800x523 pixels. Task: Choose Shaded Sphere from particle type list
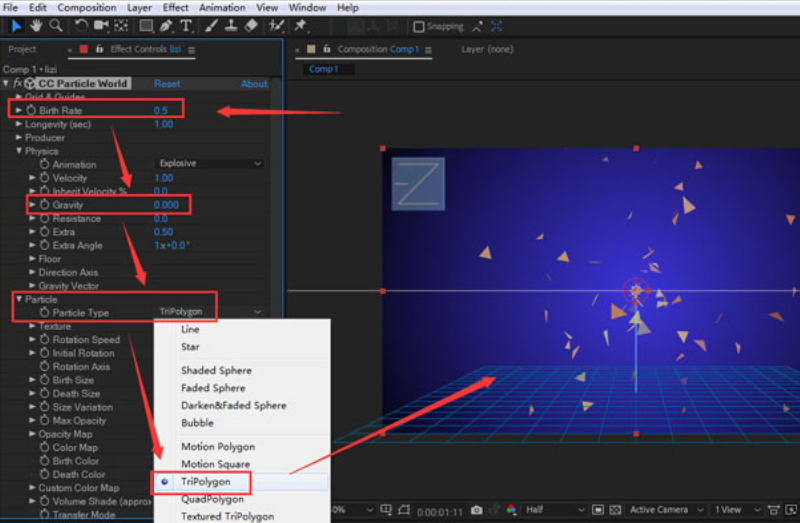click(x=216, y=371)
